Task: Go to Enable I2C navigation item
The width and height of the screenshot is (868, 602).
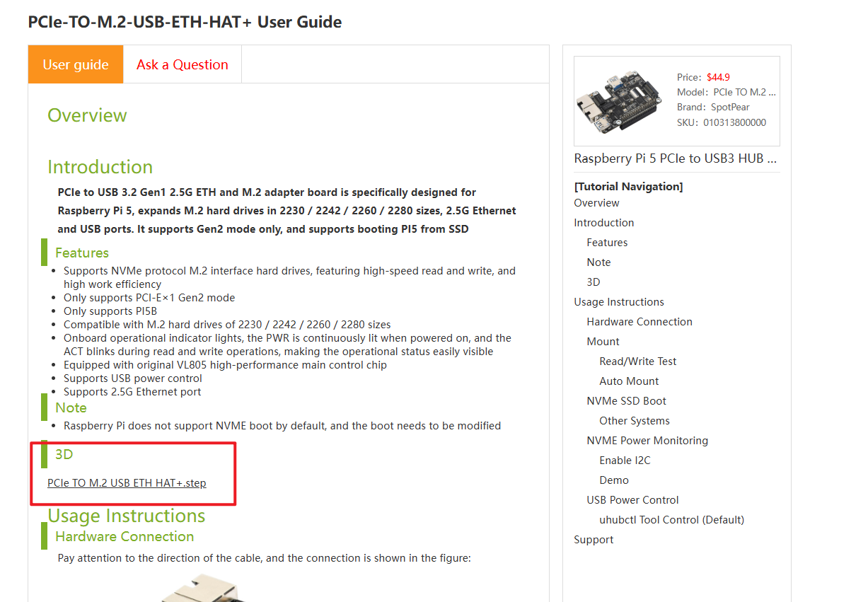Action: coord(625,461)
